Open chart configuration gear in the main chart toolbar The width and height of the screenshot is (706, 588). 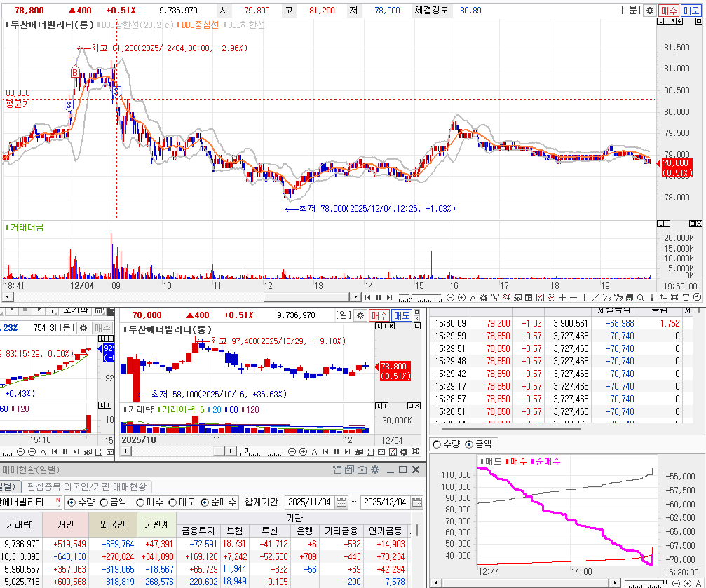tap(484, 298)
